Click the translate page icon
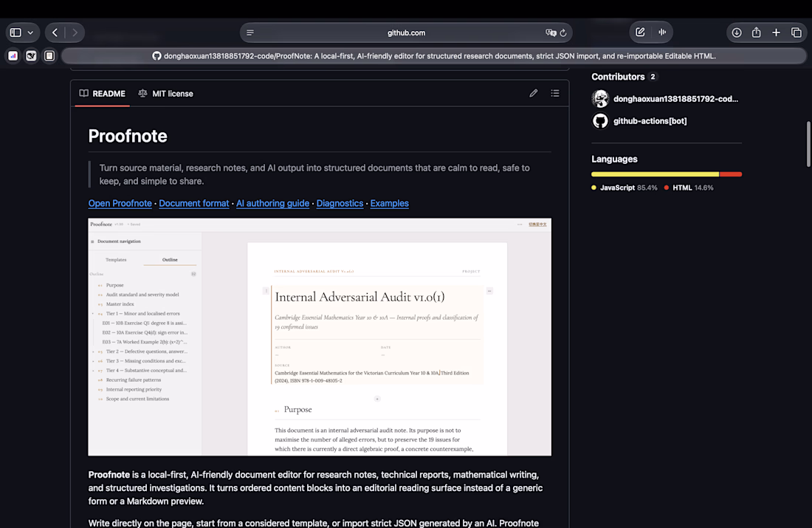812x528 pixels. 551,32
